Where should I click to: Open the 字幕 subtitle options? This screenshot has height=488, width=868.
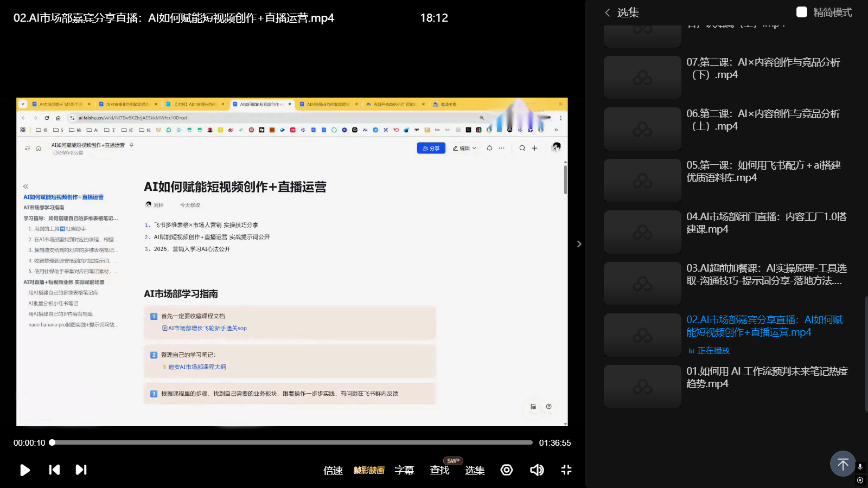point(404,470)
